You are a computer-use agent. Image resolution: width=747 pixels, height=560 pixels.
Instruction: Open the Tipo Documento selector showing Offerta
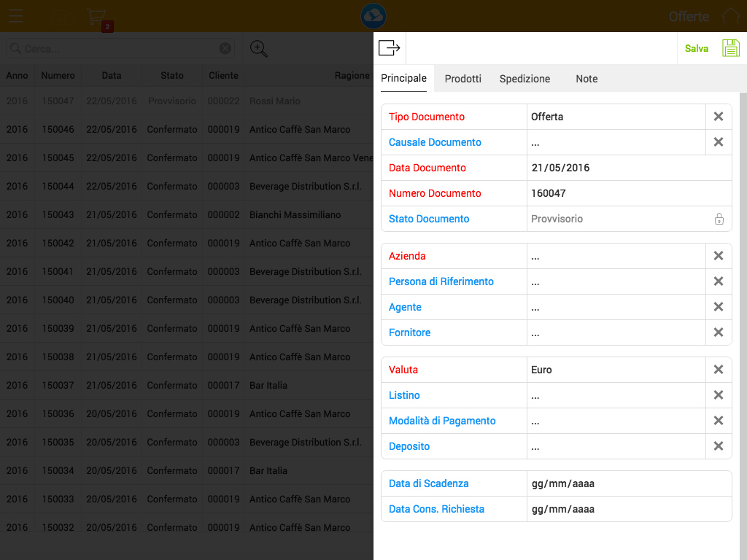coord(616,117)
